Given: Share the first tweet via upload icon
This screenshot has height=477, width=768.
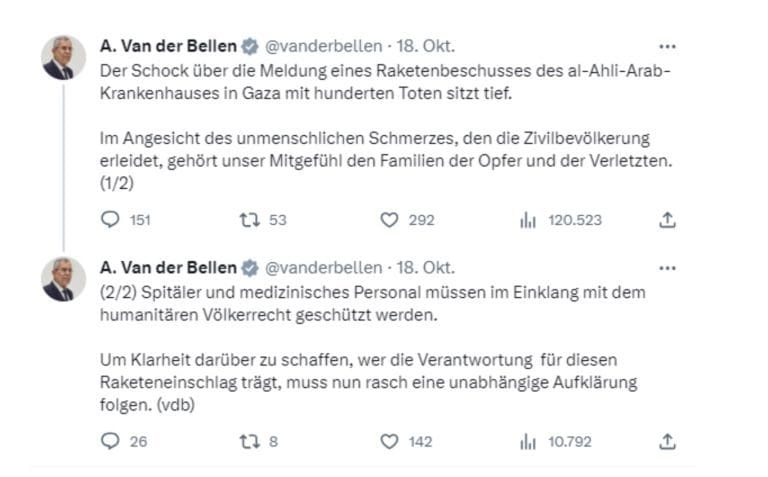Looking at the screenshot, I should coord(667,220).
